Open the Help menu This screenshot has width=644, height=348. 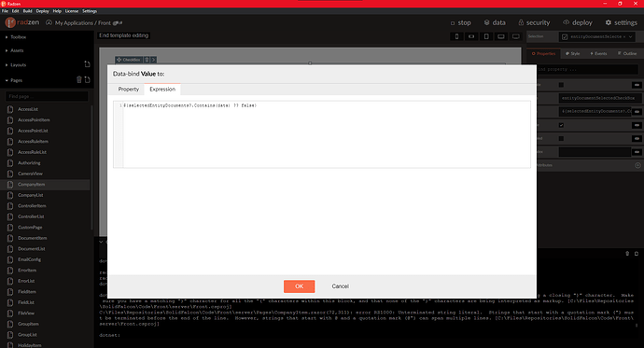[x=57, y=11]
